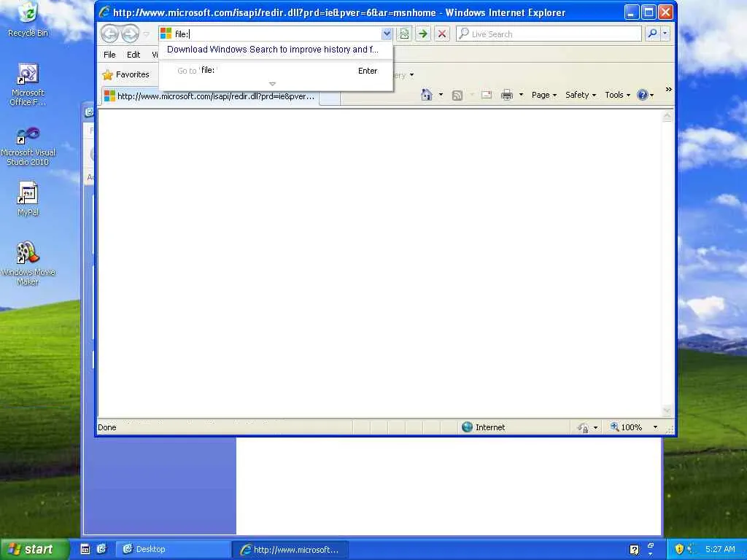Expand the address bar autocomplete dropdown
This screenshot has width=747, height=560.
387,34
